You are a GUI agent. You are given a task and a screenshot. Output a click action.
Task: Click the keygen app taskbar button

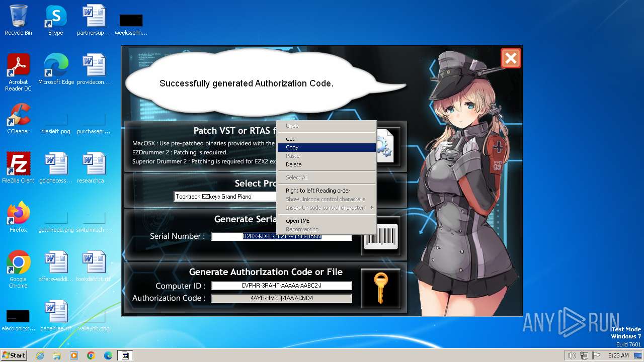(125, 355)
